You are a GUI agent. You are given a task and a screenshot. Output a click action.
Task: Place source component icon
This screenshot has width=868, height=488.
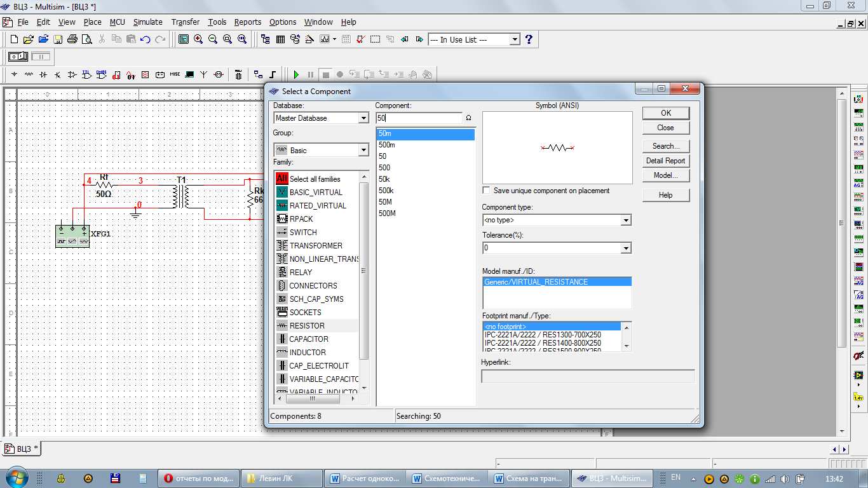[14, 74]
